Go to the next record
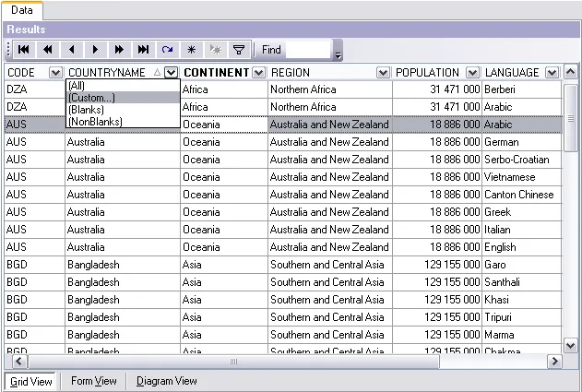582x392 pixels. (x=95, y=50)
